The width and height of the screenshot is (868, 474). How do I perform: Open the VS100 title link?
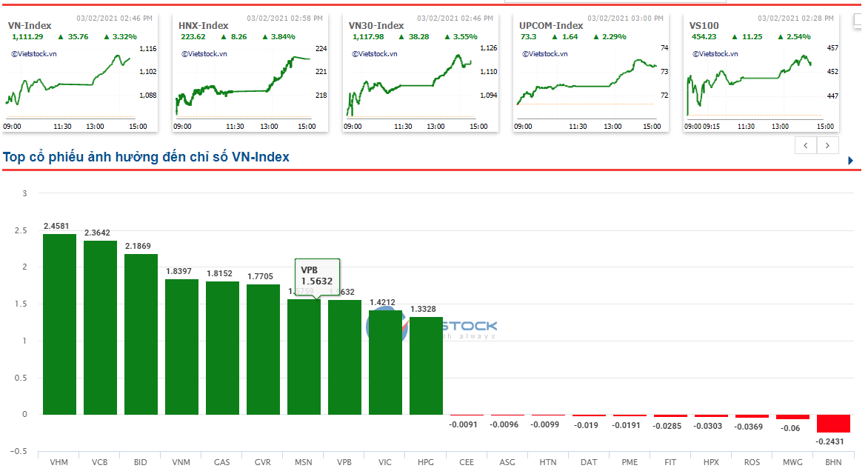click(704, 25)
